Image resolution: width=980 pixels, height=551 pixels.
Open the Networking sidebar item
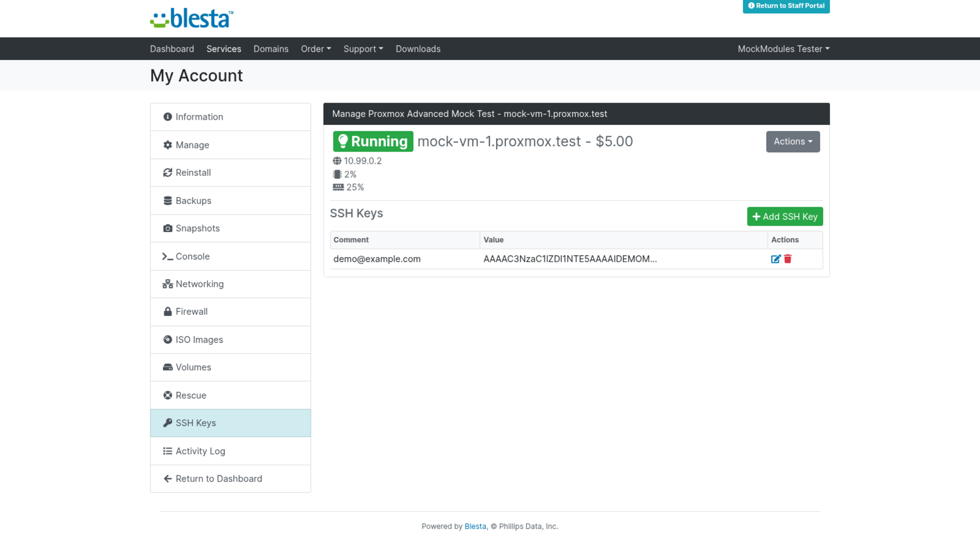coord(231,284)
